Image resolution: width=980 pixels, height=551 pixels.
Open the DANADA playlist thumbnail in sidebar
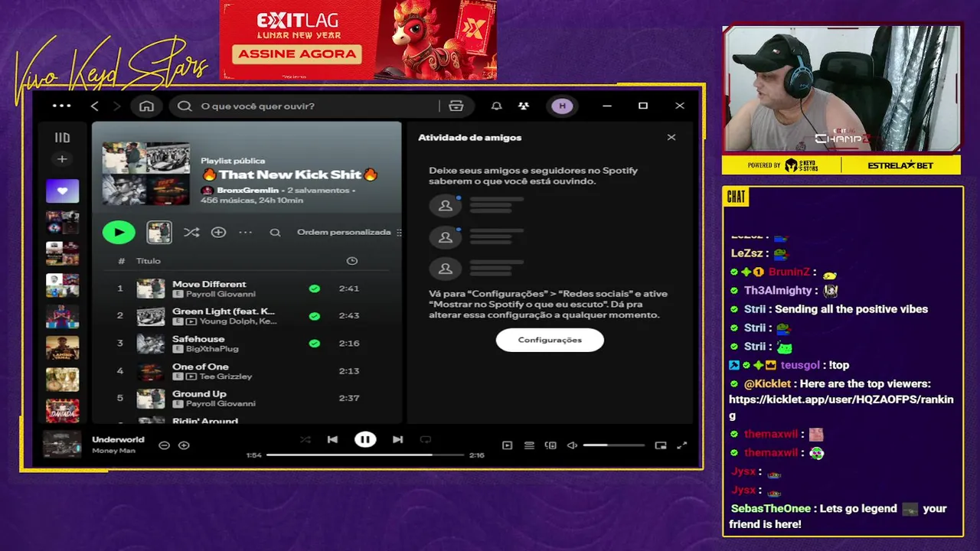[x=62, y=410]
